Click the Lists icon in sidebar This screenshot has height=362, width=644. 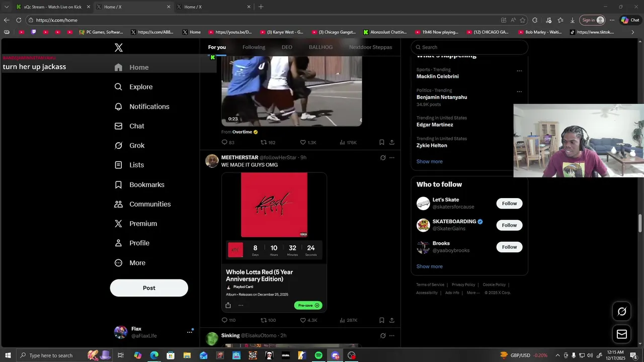click(x=118, y=165)
